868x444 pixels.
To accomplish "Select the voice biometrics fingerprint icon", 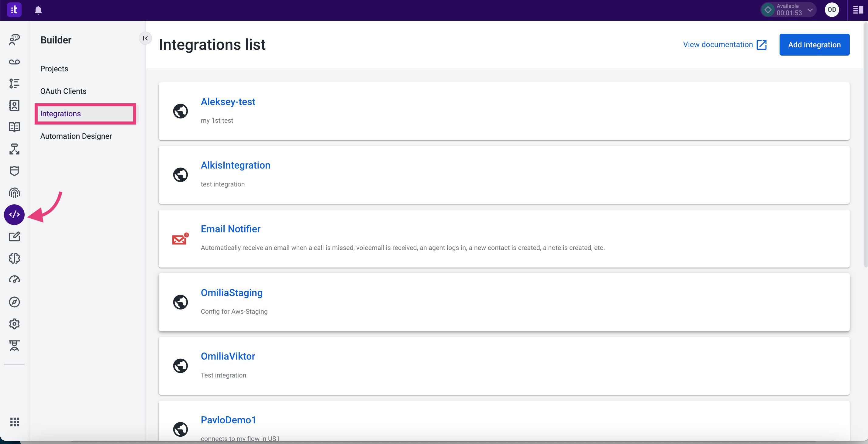I will (15, 193).
